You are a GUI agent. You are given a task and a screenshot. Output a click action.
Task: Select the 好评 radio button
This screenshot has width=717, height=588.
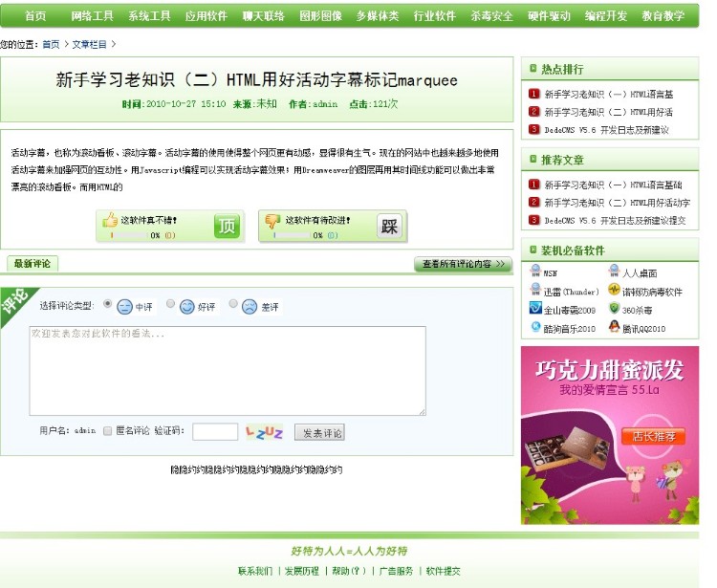tap(170, 304)
